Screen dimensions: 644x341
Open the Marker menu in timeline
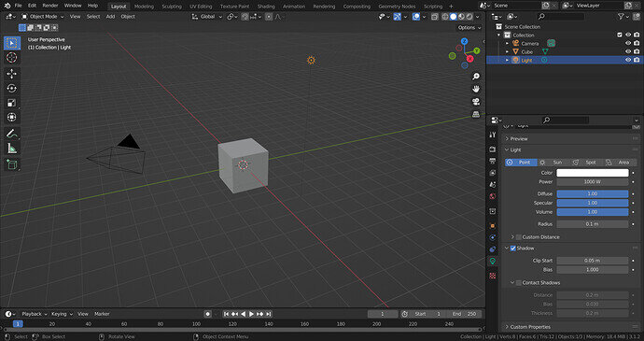click(102, 314)
